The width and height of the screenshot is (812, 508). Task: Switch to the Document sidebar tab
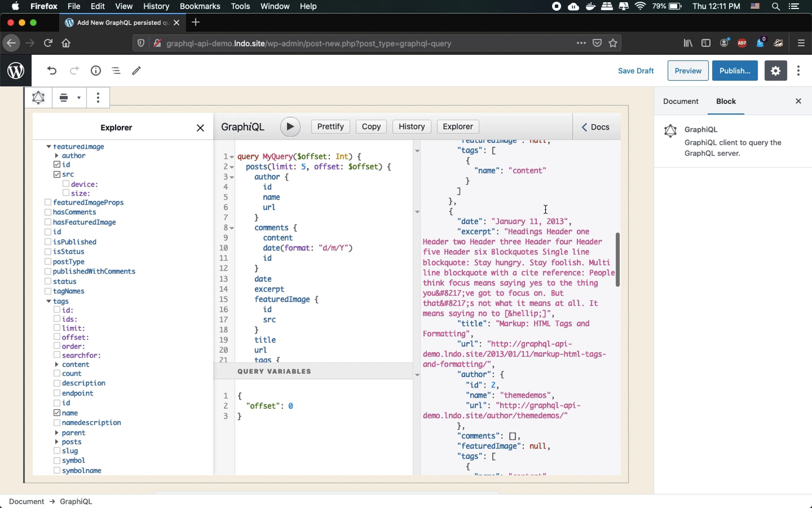680,101
